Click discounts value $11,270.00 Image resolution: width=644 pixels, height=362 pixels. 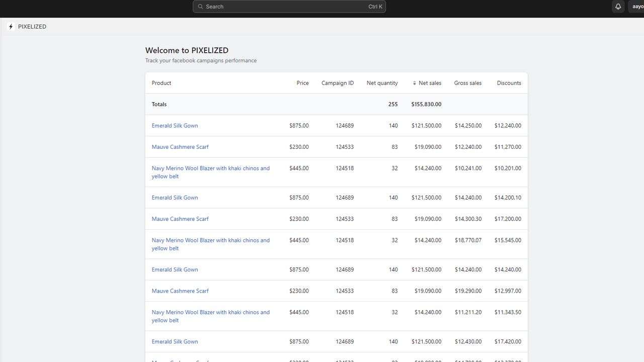[x=508, y=147]
